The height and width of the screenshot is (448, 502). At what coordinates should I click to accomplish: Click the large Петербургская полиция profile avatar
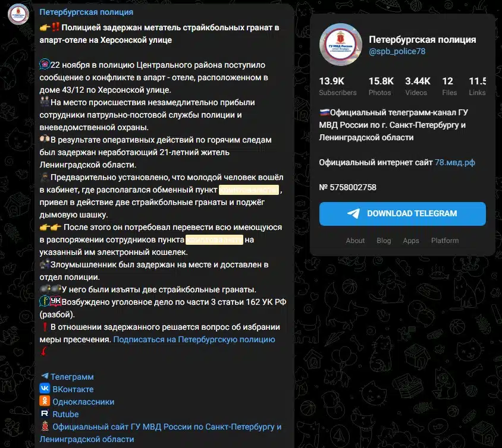pos(341,45)
